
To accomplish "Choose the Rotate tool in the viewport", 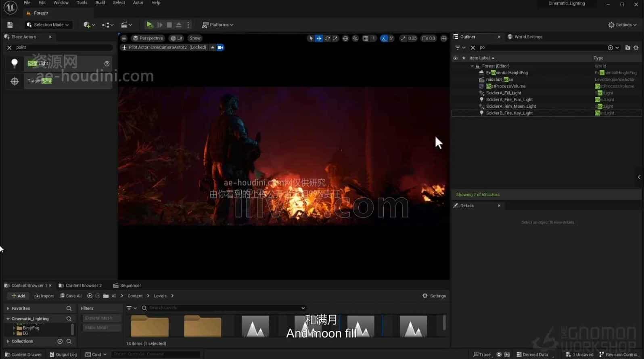I will (327, 38).
